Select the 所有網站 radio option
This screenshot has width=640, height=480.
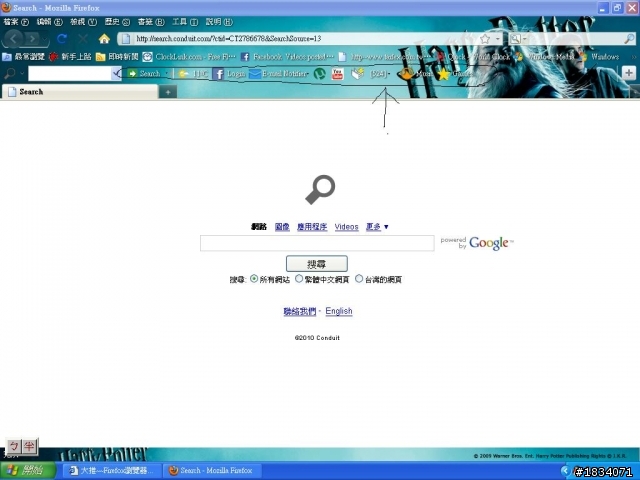pos(254,279)
